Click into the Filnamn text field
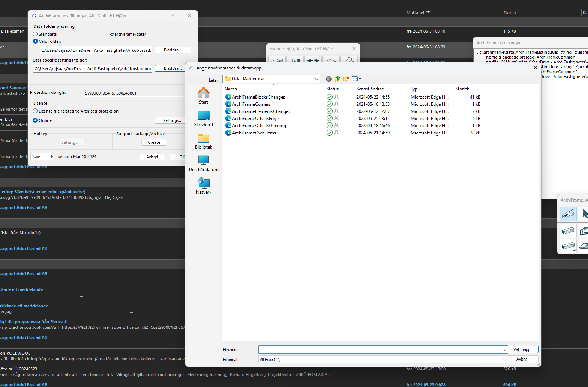Image resolution: width=588 pixels, height=387 pixels. click(x=381, y=349)
